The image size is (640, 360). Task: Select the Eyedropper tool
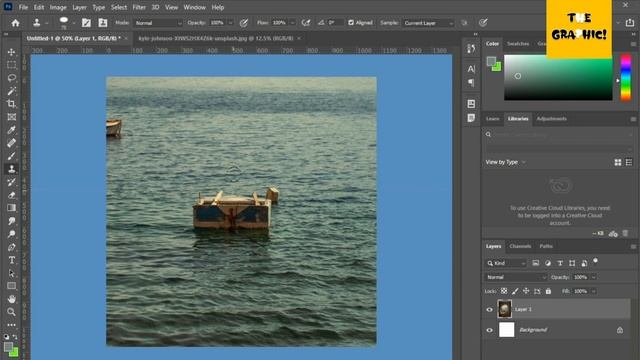[x=11, y=130]
